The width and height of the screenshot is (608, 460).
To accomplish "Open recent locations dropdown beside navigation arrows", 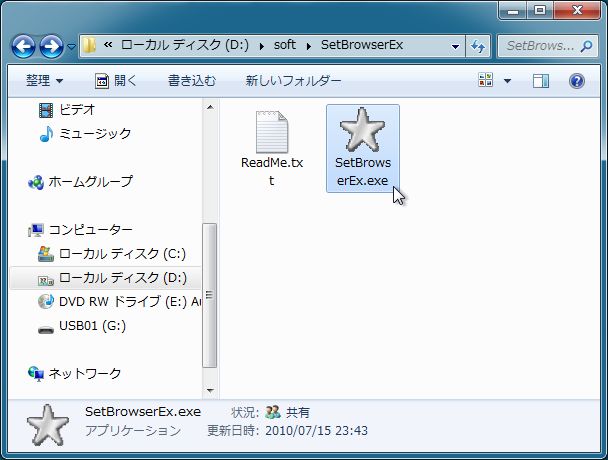I will [x=71, y=47].
